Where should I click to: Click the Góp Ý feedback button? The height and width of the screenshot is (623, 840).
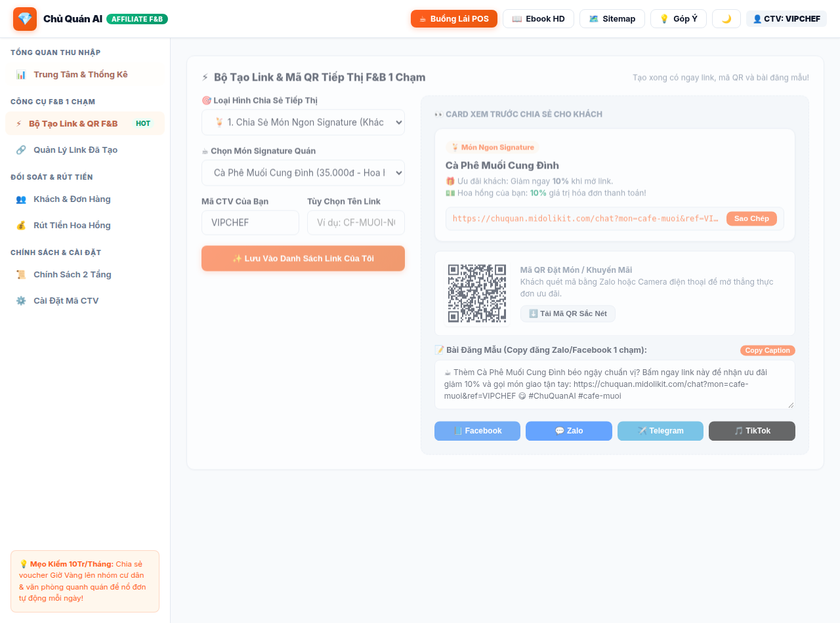[679, 19]
